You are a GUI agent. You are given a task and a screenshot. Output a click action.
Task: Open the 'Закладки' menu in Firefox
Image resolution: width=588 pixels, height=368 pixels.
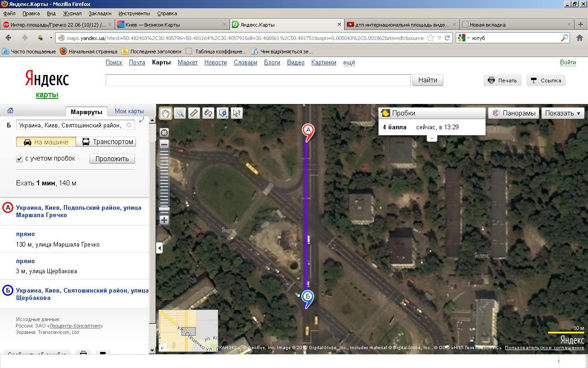(100, 13)
